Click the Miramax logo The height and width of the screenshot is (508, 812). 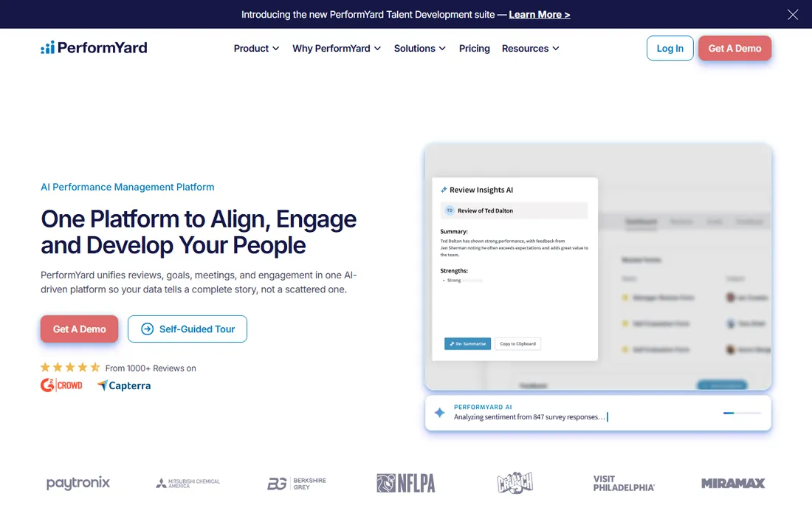[x=733, y=483]
